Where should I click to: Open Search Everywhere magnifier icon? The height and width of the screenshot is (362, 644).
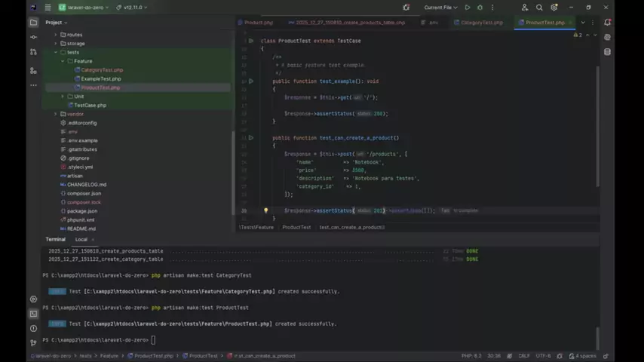541,8
